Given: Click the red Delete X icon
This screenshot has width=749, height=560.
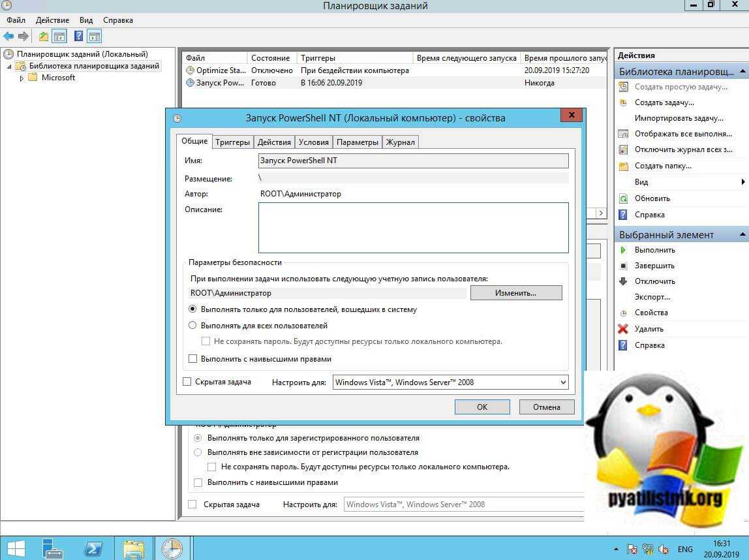Looking at the screenshot, I should [x=623, y=329].
